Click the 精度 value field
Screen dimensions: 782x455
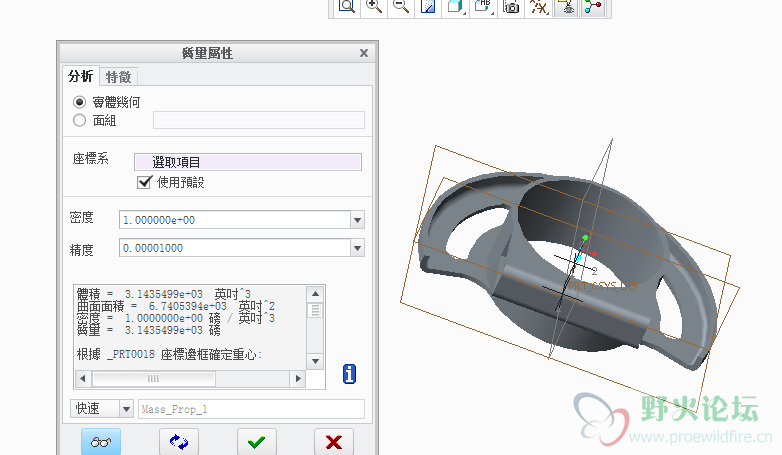(x=235, y=248)
